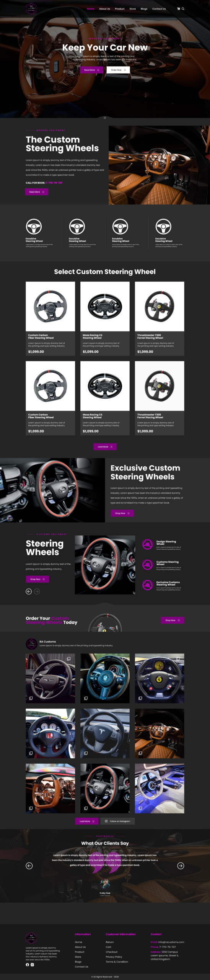The width and height of the screenshot is (210, 980).
Task: Open the BMW steering wheel Instagram photo
Action: tap(105, 678)
